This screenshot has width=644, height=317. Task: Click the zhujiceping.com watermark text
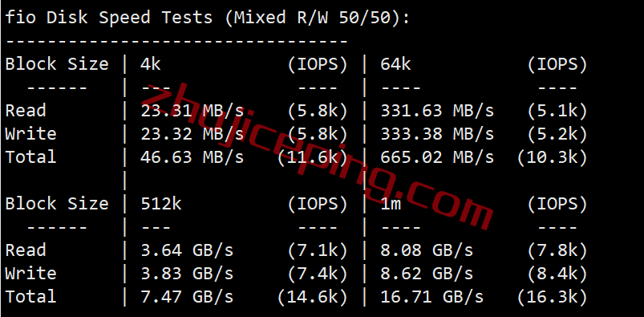coord(316,158)
